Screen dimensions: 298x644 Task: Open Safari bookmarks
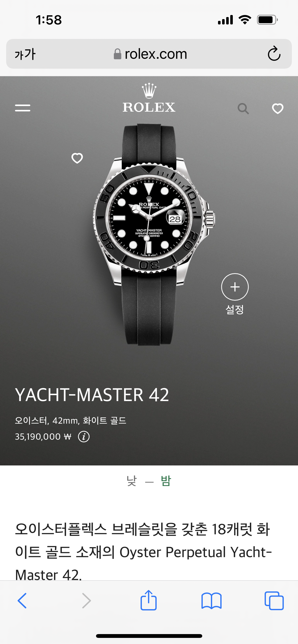pyautogui.click(x=211, y=601)
